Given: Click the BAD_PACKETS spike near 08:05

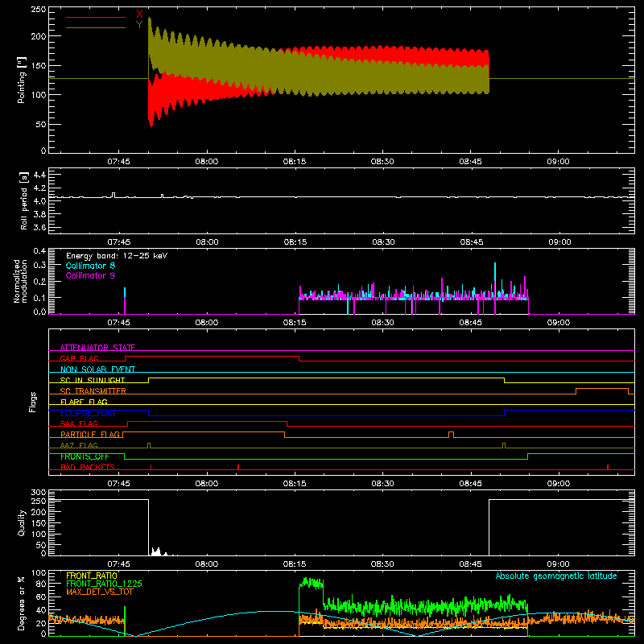Looking at the screenshot, I should point(238,467).
